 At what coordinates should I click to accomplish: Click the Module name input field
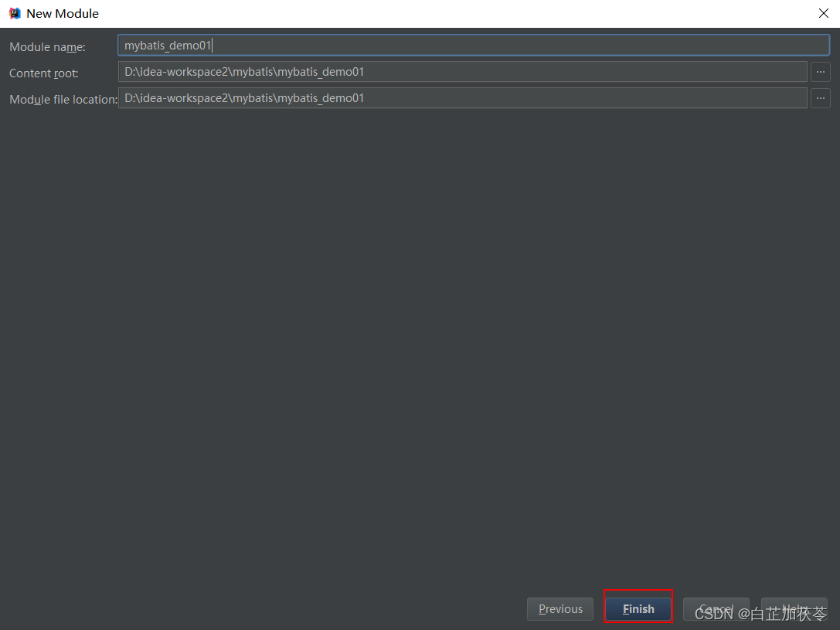point(474,46)
